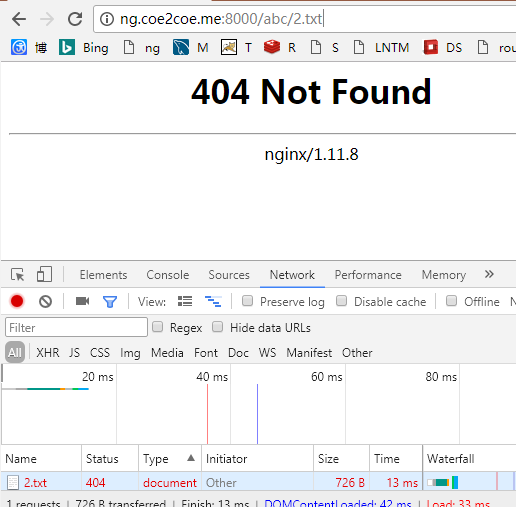
Task: Select the All filter type
Action: (x=15, y=352)
